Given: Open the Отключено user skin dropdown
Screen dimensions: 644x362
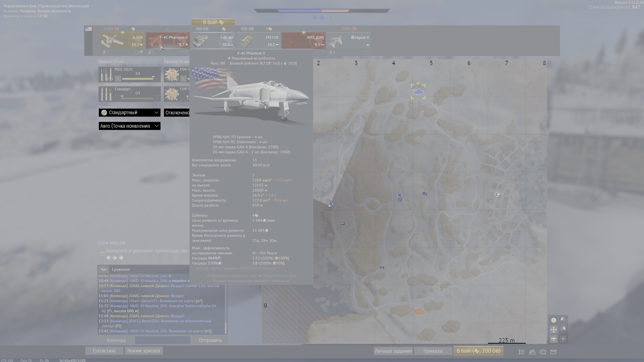Looking at the screenshot, I should (177, 113).
